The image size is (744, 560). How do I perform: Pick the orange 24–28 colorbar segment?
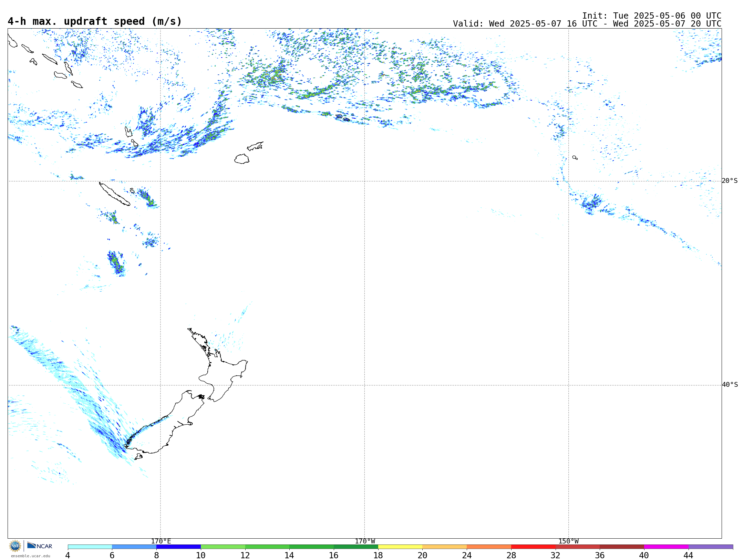[x=489, y=547]
